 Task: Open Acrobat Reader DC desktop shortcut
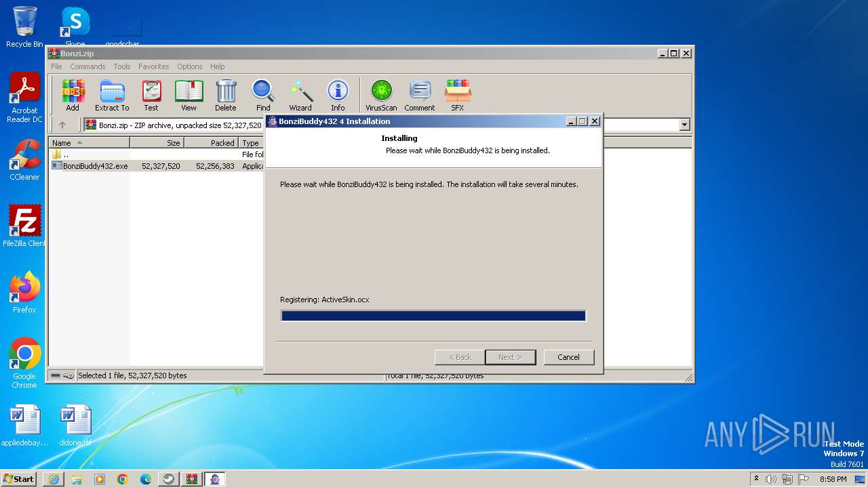[24, 98]
